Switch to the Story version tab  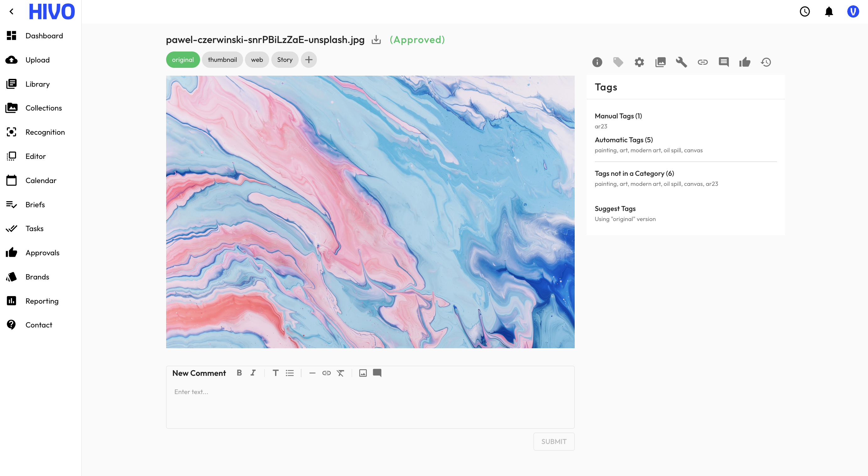285,60
